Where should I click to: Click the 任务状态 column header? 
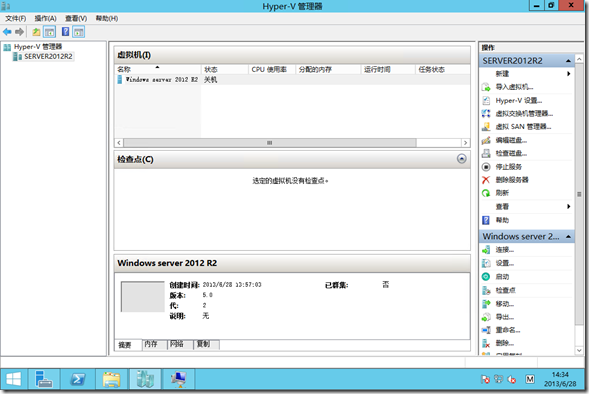coord(443,69)
